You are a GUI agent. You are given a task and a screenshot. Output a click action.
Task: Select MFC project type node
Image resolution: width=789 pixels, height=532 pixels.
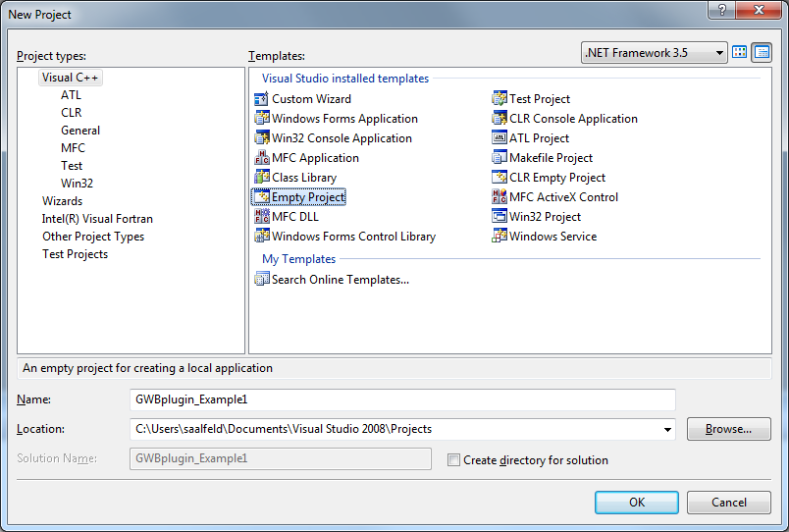click(x=73, y=148)
